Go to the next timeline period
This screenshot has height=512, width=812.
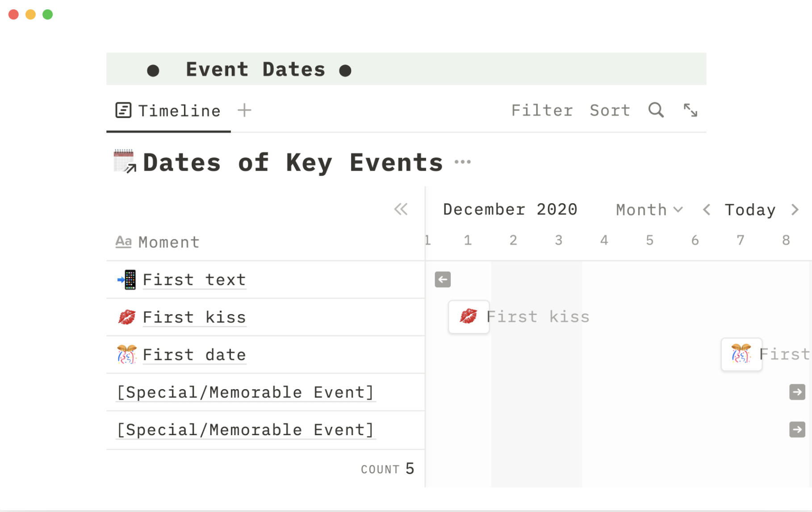[795, 210]
